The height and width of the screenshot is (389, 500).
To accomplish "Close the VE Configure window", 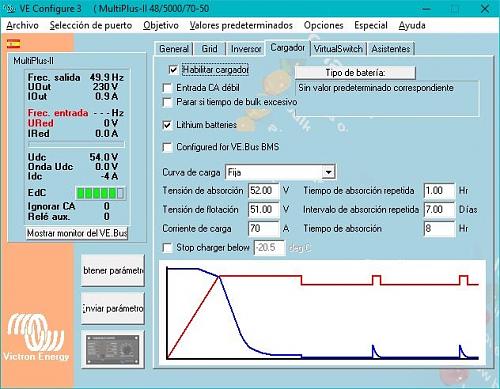I will 485,9.
